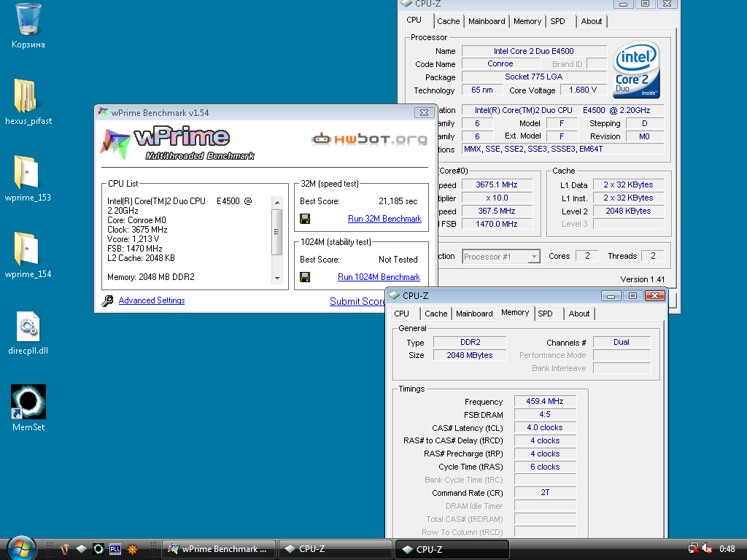Viewport: 747px width, 560px height.
Task: Click the Intel Core 2 Duo E4500 name field
Action: pyautogui.click(x=534, y=51)
